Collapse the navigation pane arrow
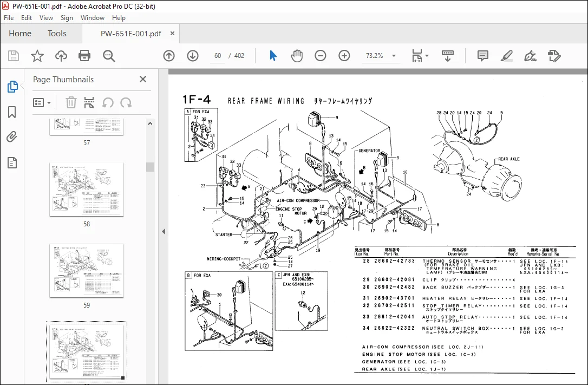This screenshot has width=588, height=385. pyautogui.click(x=164, y=232)
